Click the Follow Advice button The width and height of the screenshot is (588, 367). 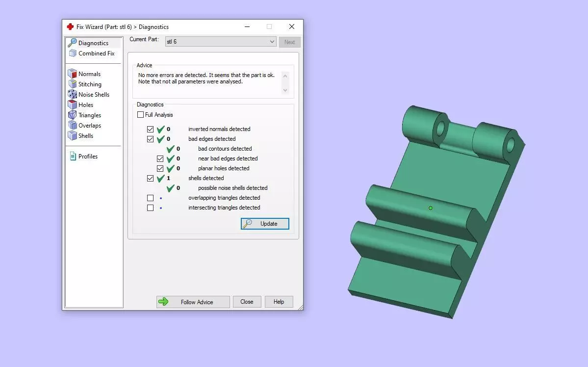193,302
